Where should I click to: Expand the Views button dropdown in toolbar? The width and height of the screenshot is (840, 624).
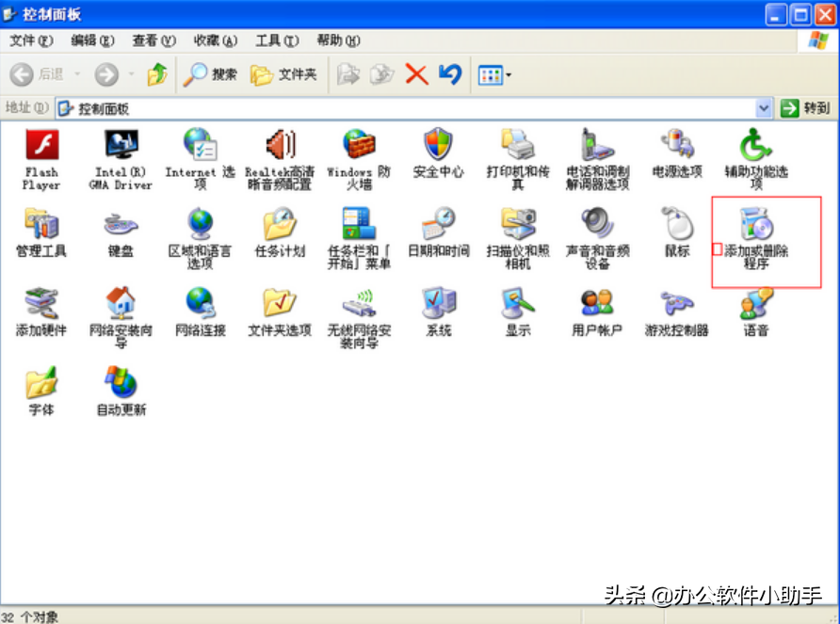point(509,75)
